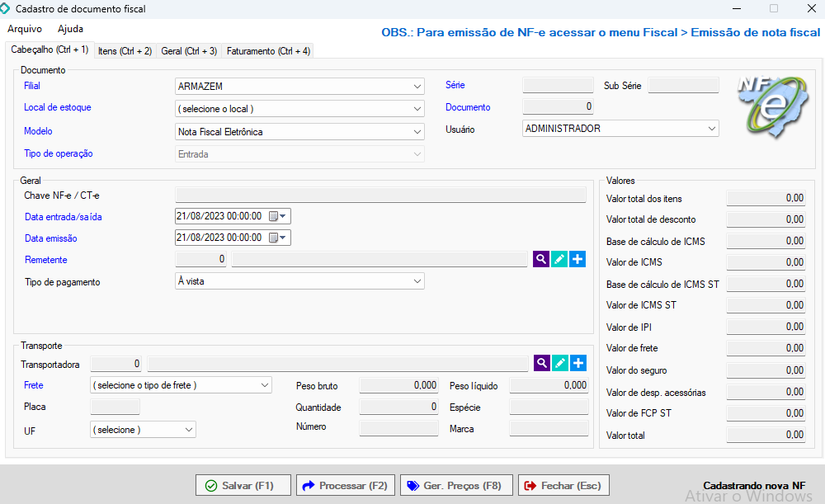The width and height of the screenshot is (825, 504).
Task: Open the Local de estoque dropdown
Action: pyautogui.click(x=417, y=109)
